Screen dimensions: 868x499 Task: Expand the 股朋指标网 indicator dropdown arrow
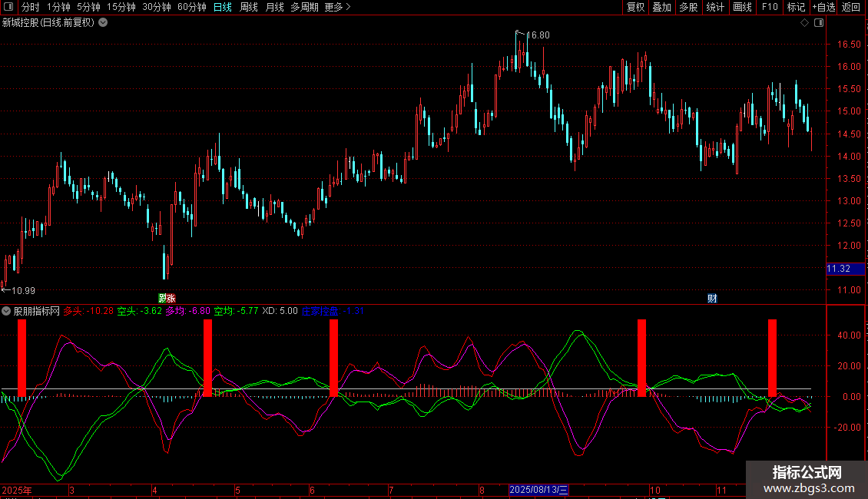pyautogui.click(x=6, y=311)
